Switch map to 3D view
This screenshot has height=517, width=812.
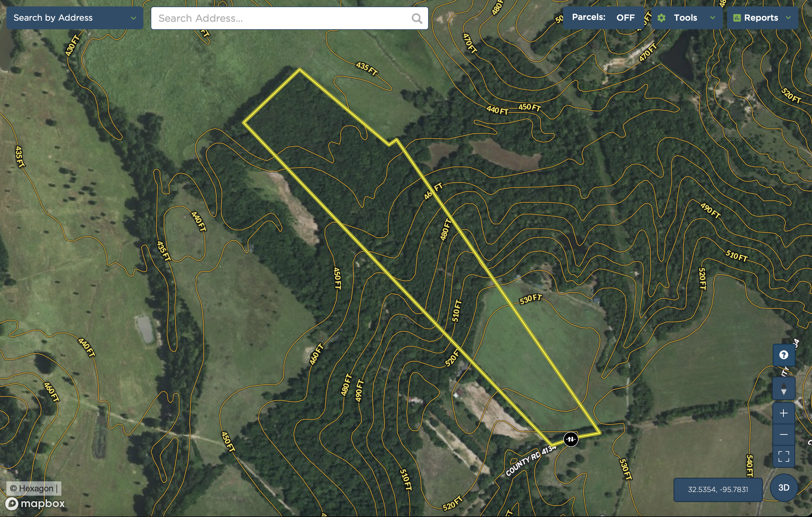[783, 487]
